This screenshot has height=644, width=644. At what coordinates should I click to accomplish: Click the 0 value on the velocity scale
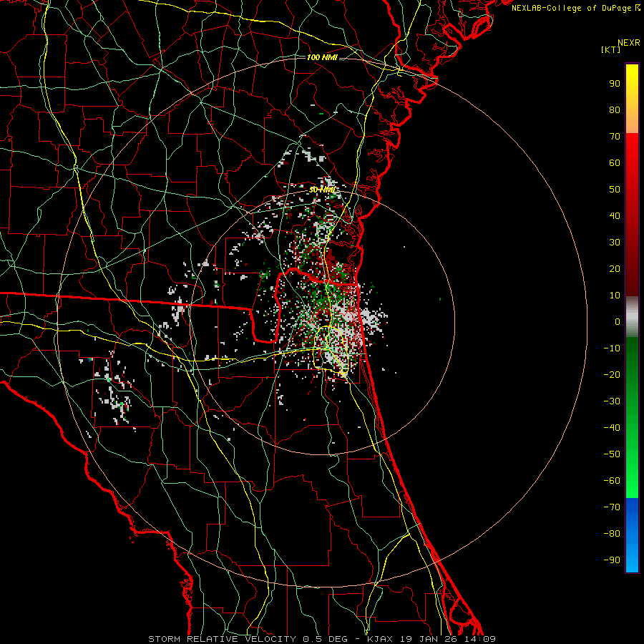(x=618, y=322)
